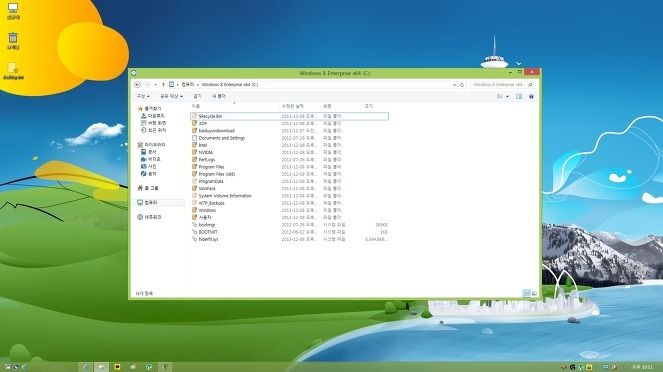The width and height of the screenshot is (663, 372).
Task: Click the 굽기 (Burn) button
Action: pyautogui.click(x=197, y=96)
